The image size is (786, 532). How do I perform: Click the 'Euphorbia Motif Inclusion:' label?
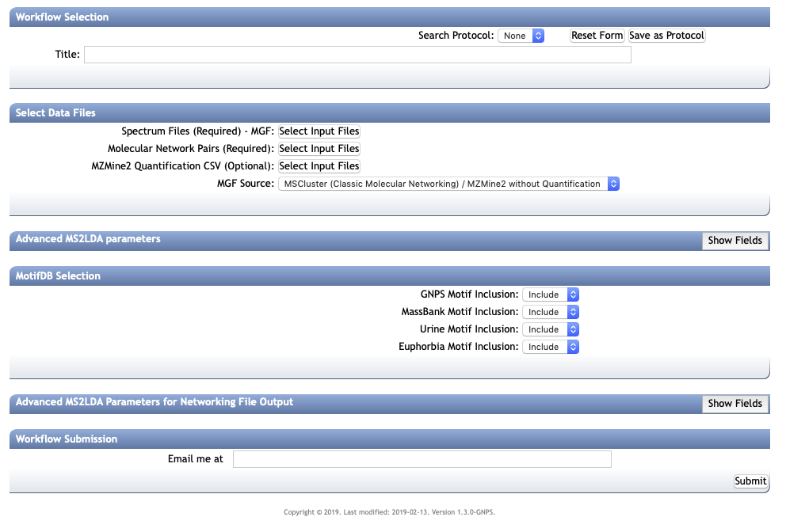coord(459,347)
